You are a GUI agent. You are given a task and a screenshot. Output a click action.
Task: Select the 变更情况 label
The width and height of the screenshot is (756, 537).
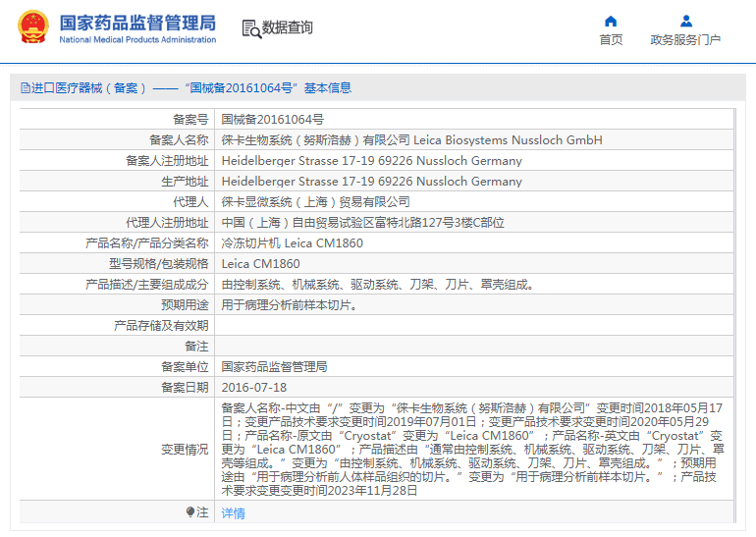click(x=186, y=450)
